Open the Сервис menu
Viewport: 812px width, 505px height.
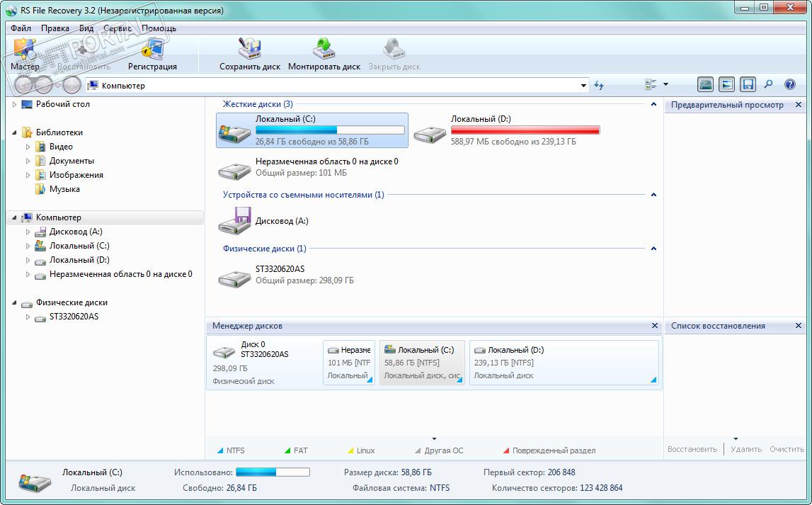click(x=117, y=28)
